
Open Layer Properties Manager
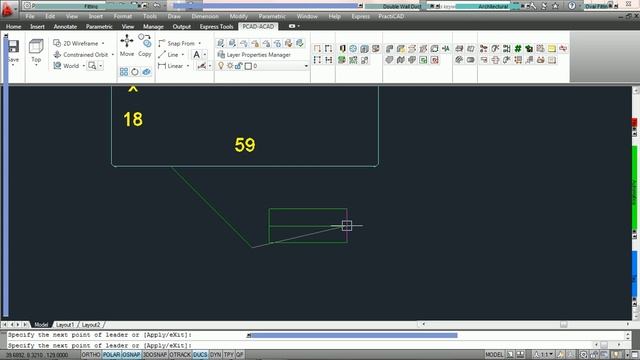[254, 54]
